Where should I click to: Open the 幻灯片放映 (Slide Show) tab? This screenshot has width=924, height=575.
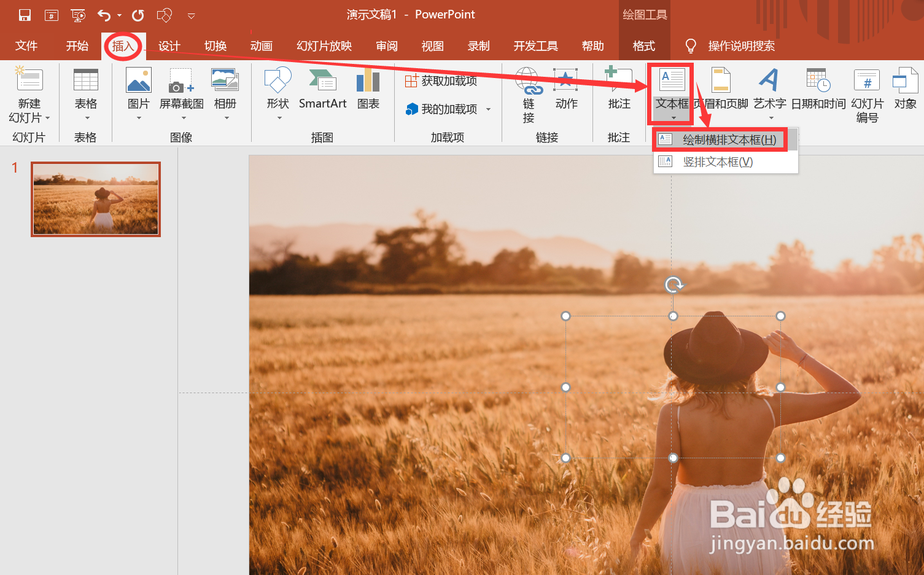(324, 46)
